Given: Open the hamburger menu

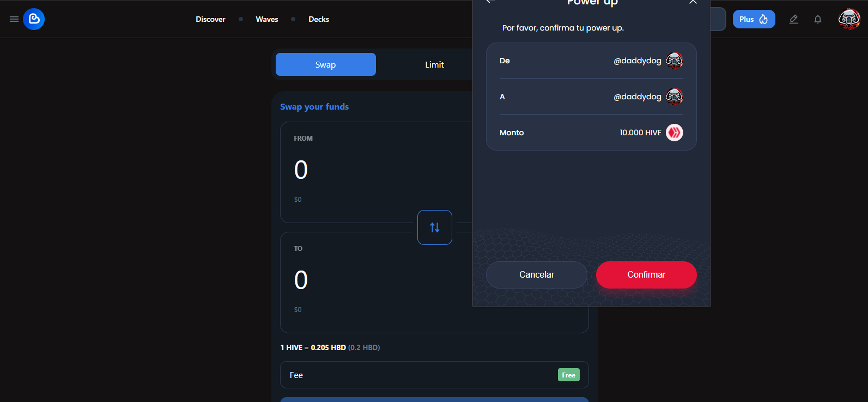Looking at the screenshot, I should (x=14, y=19).
